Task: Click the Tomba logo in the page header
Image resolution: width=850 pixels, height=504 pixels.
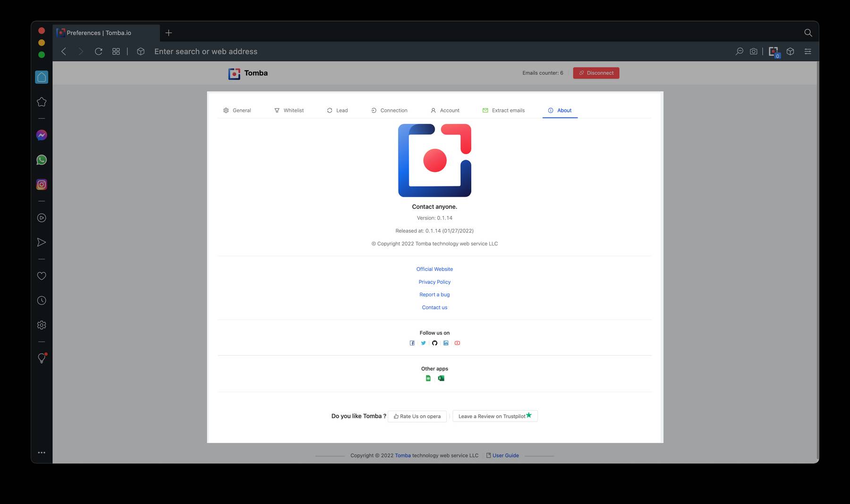Action: 248,73
